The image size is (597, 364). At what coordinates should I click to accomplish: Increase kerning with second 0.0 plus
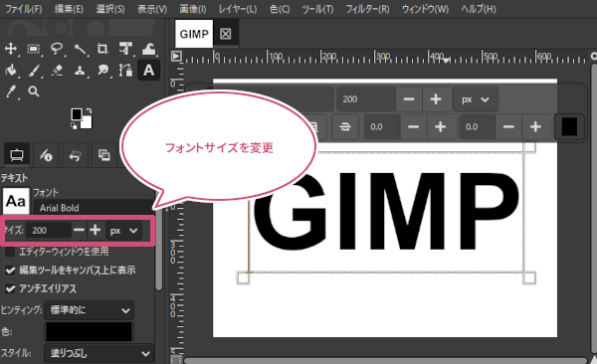[535, 126]
